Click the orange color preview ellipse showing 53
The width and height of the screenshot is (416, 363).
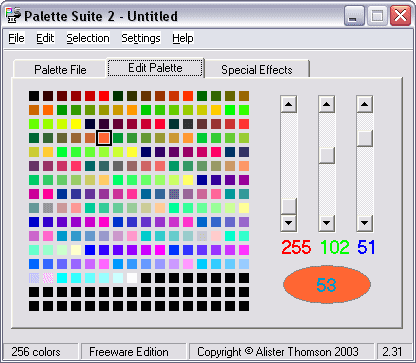[x=327, y=284]
